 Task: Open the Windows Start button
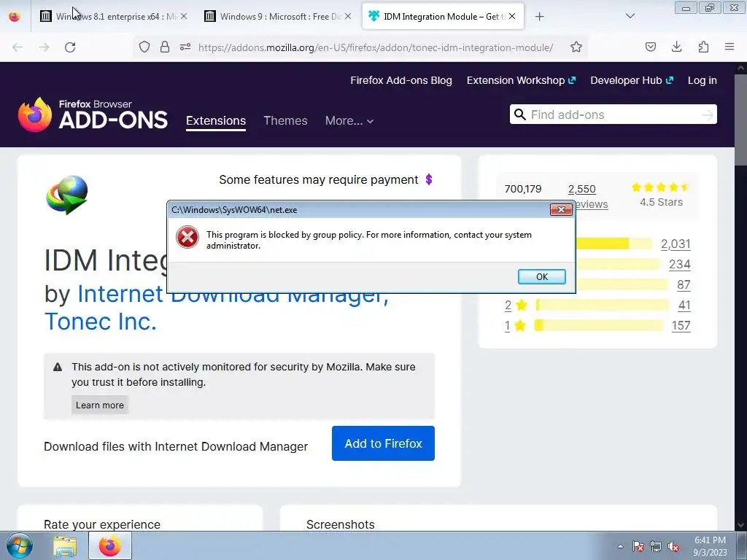[19, 545]
